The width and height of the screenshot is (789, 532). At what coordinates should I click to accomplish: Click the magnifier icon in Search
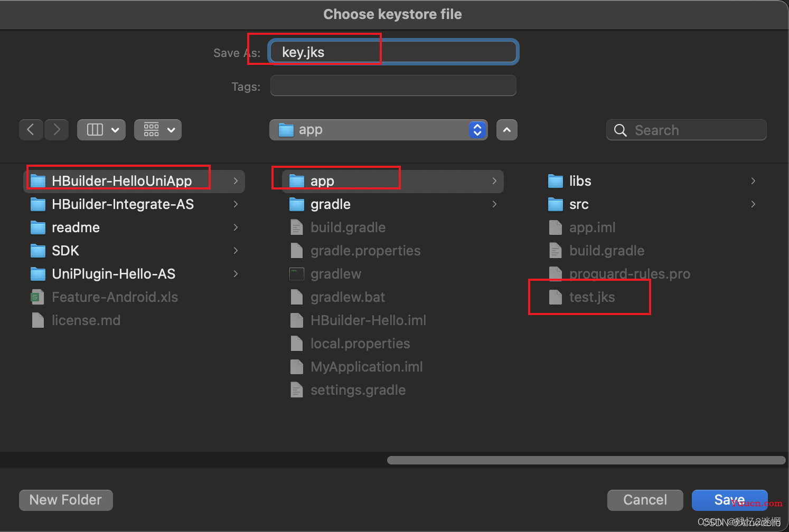tap(621, 130)
